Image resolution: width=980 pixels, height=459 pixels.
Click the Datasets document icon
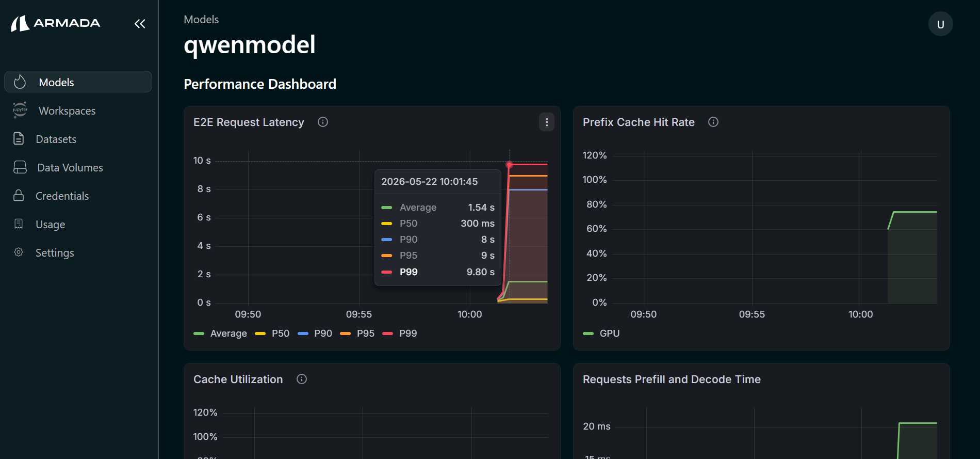(19, 138)
